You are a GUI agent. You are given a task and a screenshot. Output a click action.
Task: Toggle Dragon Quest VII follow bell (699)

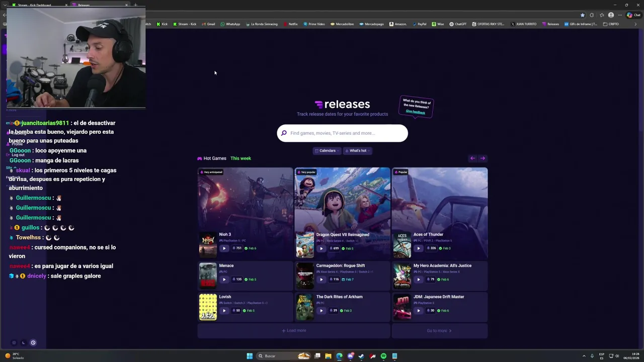[334, 248]
